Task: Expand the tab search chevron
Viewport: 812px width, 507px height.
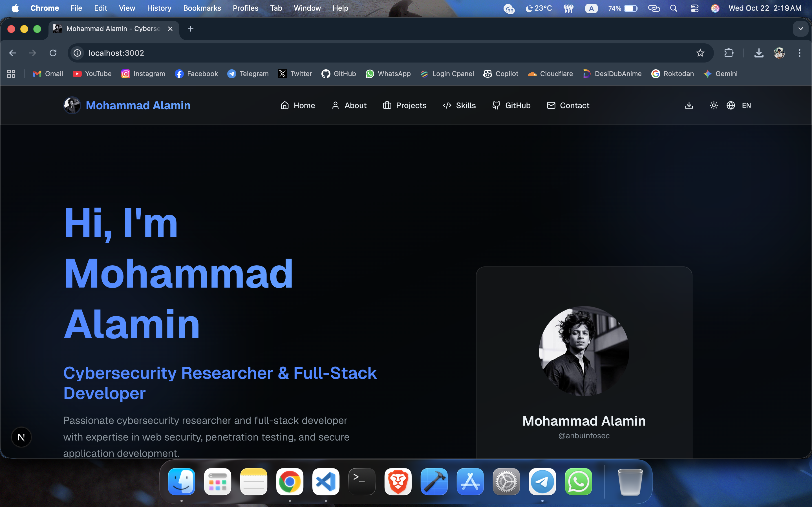Action: (x=800, y=29)
